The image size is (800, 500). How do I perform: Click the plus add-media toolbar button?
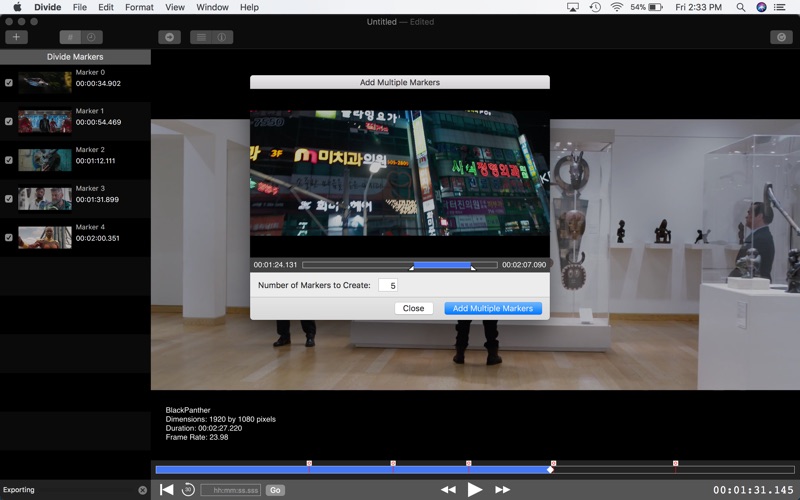click(x=16, y=37)
